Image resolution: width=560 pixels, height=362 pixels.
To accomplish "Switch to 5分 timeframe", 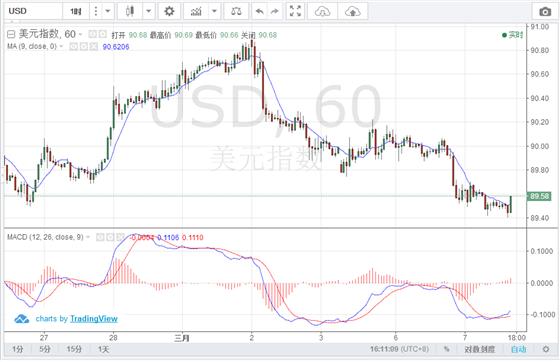I will tap(45, 349).
